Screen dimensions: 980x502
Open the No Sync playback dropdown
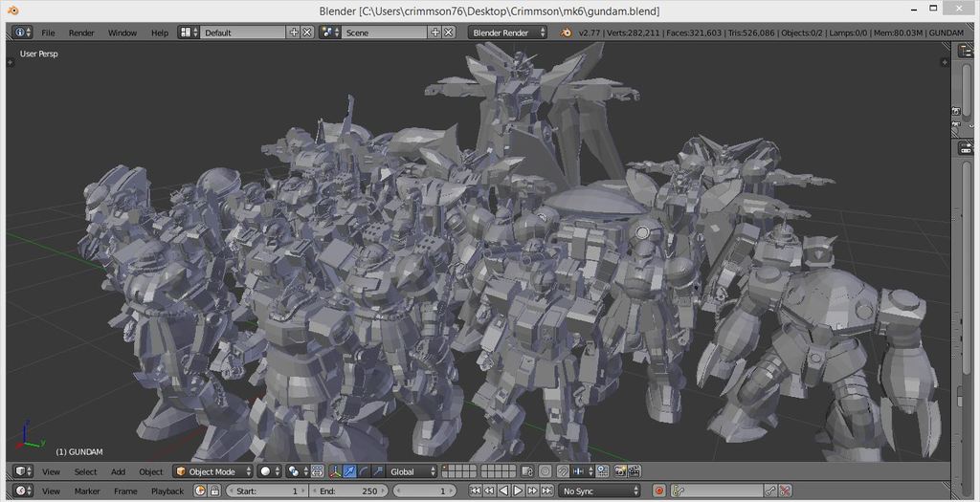(x=601, y=491)
